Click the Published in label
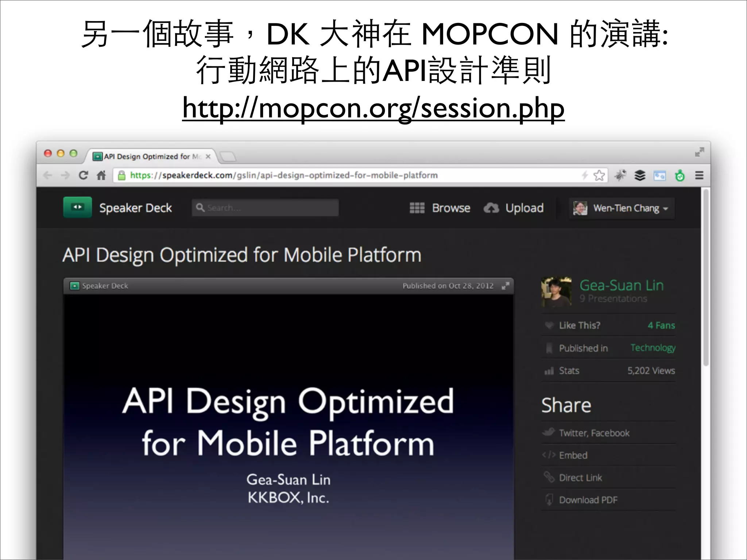 (x=583, y=348)
